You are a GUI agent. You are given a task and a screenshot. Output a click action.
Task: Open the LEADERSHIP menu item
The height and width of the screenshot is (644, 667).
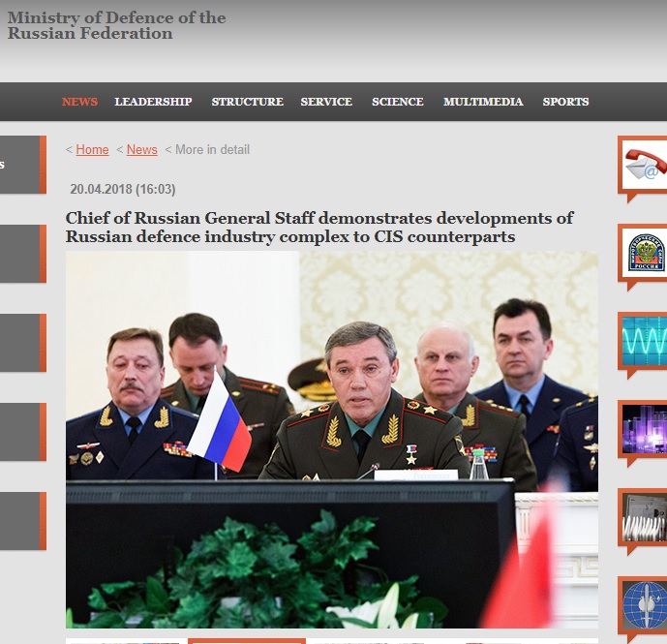point(153,102)
